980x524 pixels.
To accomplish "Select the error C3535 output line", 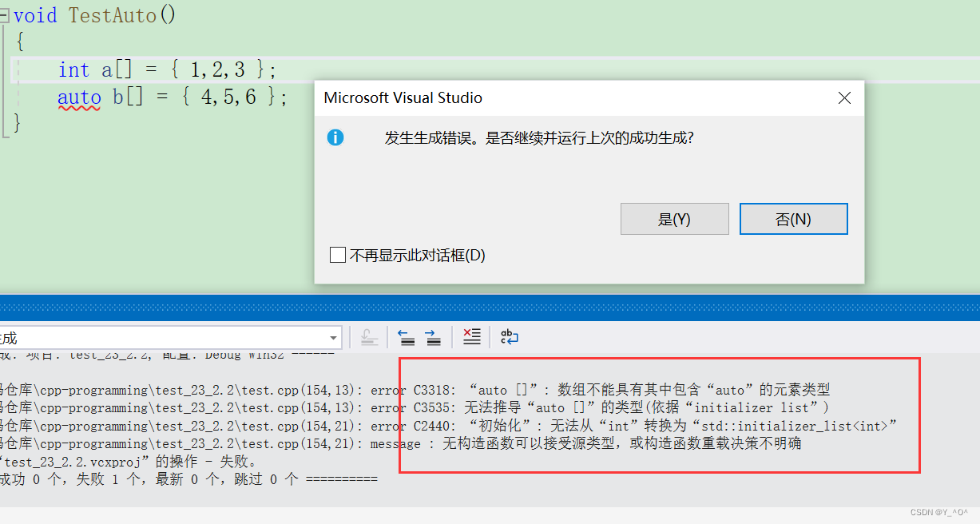I will 479,407.
